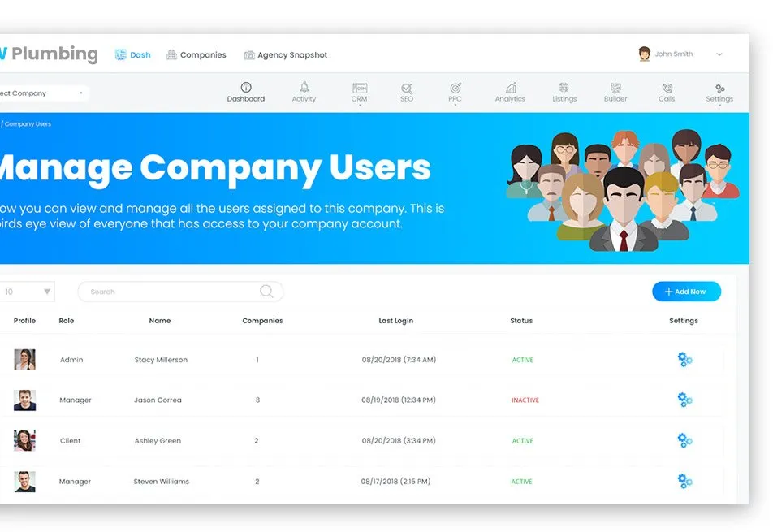Click the name Jason Correa
This screenshot has height=532, width=773.
[x=158, y=400]
